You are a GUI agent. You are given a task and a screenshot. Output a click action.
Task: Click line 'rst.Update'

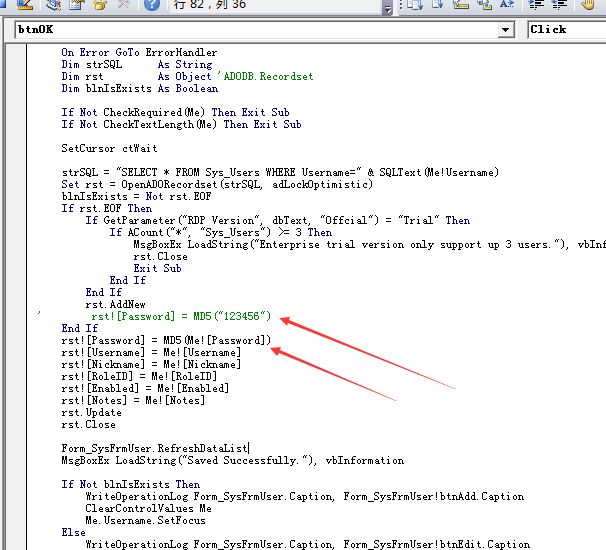coord(91,412)
